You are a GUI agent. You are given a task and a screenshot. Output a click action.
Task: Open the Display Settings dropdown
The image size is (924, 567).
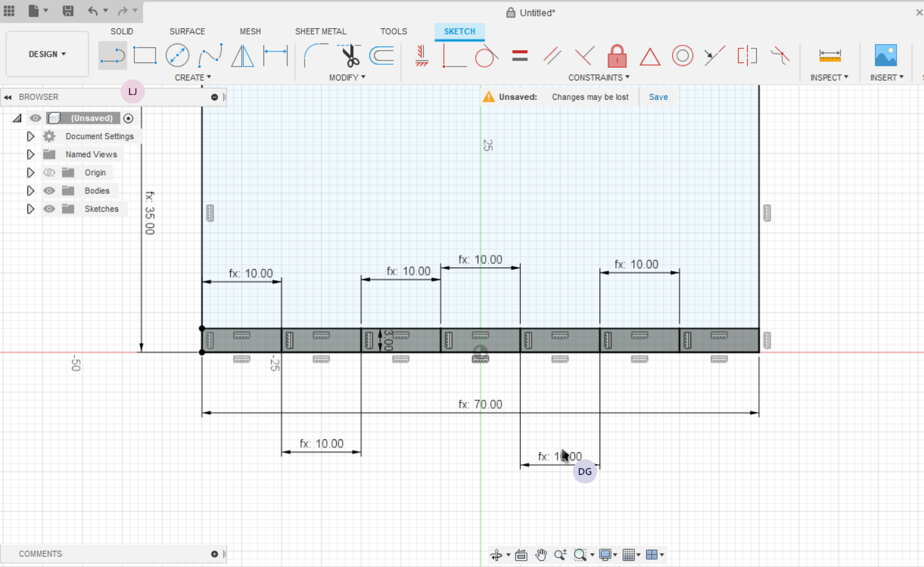point(607,555)
